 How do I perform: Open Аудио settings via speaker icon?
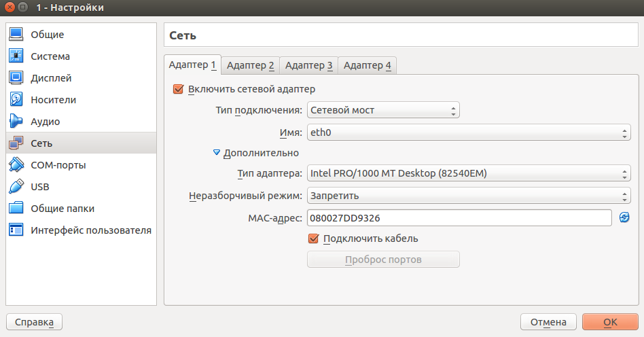[16, 122]
